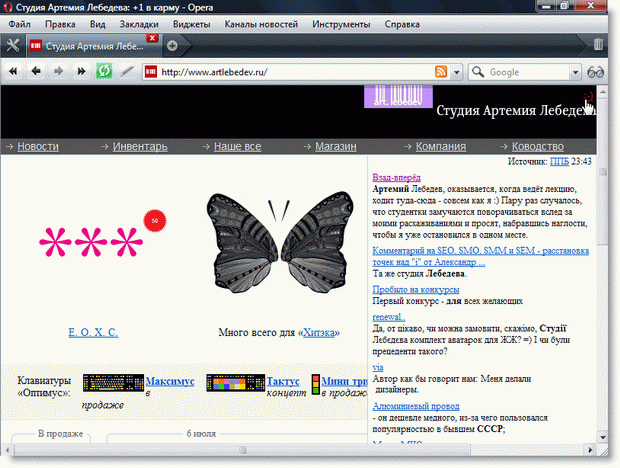620x468 pixels.
Task: Open the Новости site section
Action: click(x=38, y=147)
